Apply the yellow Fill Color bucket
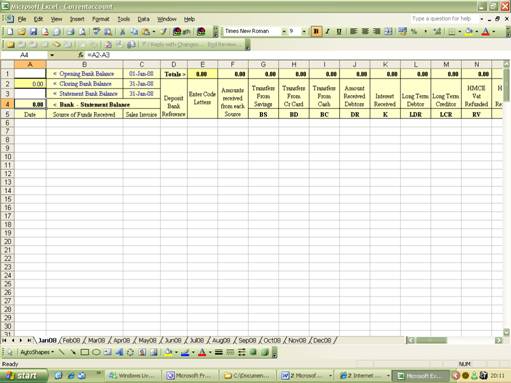The image size is (511, 383). [469, 32]
